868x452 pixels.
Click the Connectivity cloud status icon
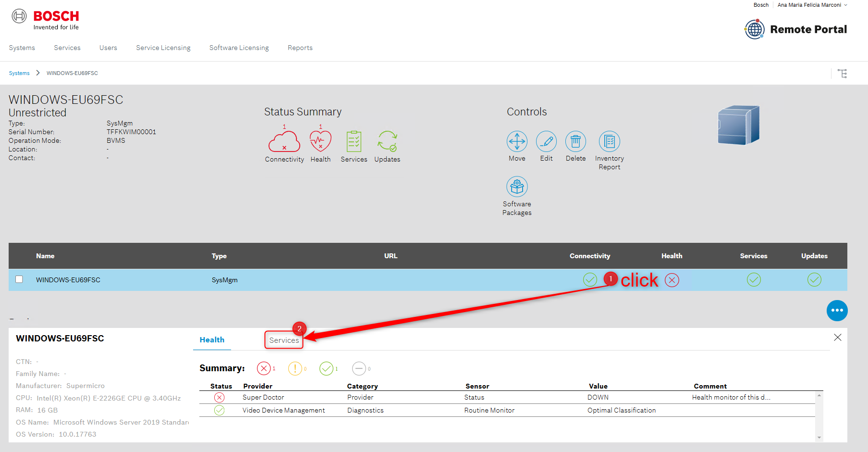284,142
